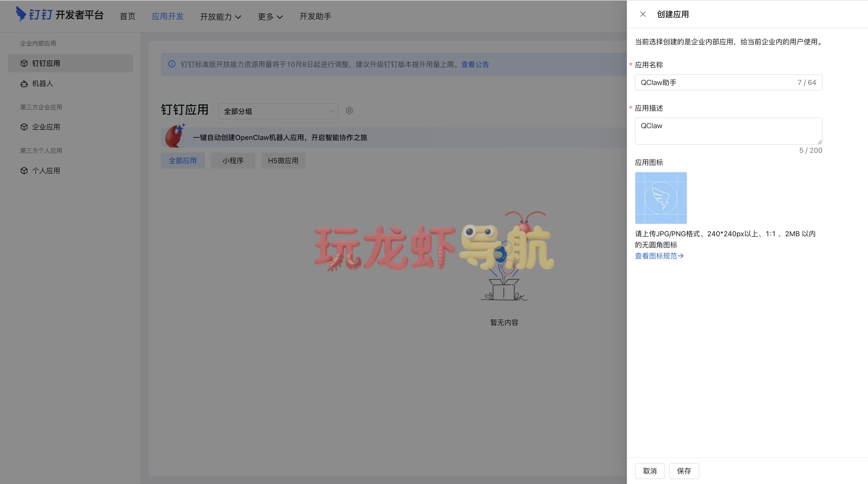This screenshot has height=484, width=868.
Task: Click the 创建应用 panel title
Action: (x=673, y=14)
